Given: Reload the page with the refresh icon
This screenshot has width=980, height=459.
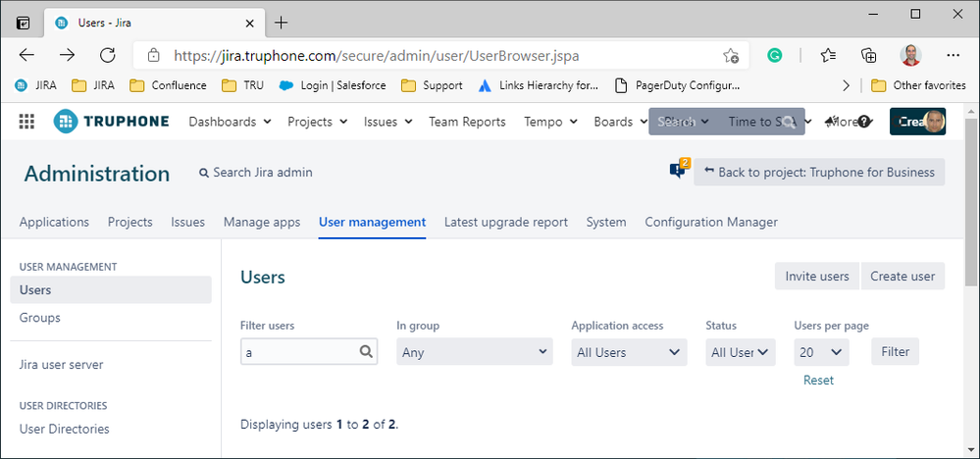Looking at the screenshot, I should [x=108, y=56].
